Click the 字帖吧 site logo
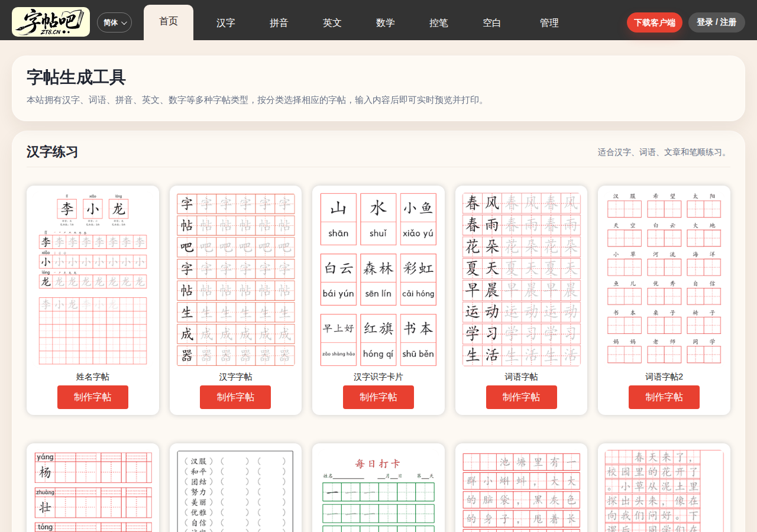This screenshot has width=757, height=532. click(x=51, y=22)
